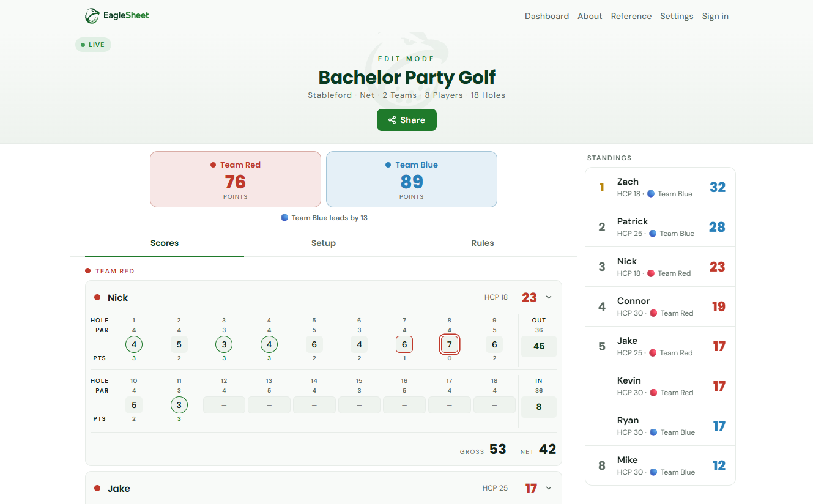
Task: Select the Team Red points card
Action: tap(236, 179)
